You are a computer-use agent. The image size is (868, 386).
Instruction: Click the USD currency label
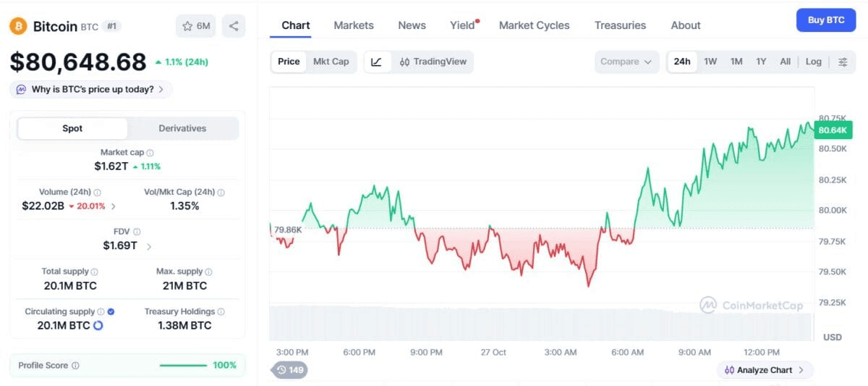(833, 337)
